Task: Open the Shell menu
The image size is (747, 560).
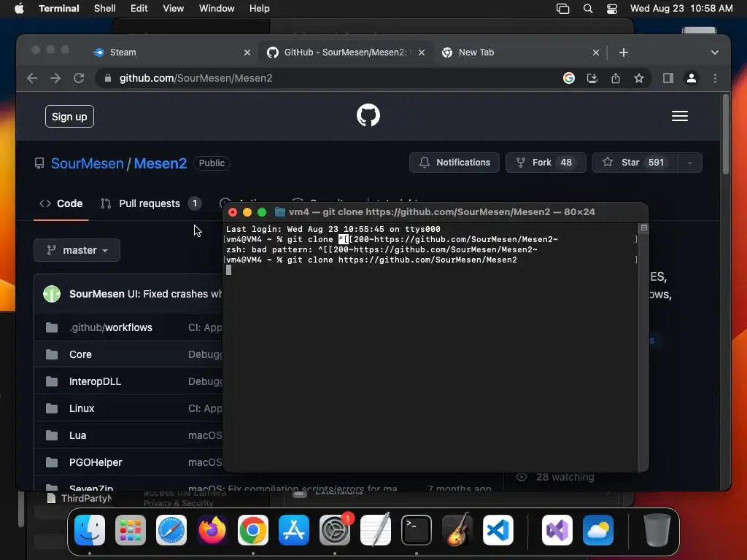Action: [104, 9]
